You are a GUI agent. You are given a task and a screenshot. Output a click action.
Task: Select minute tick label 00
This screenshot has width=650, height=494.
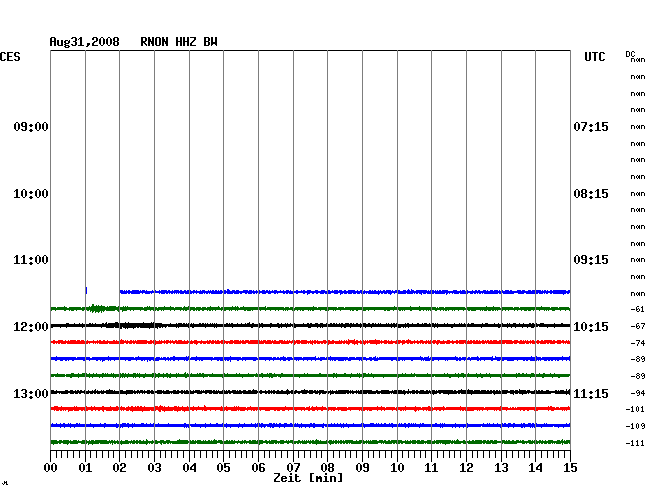pyautogui.click(x=51, y=468)
